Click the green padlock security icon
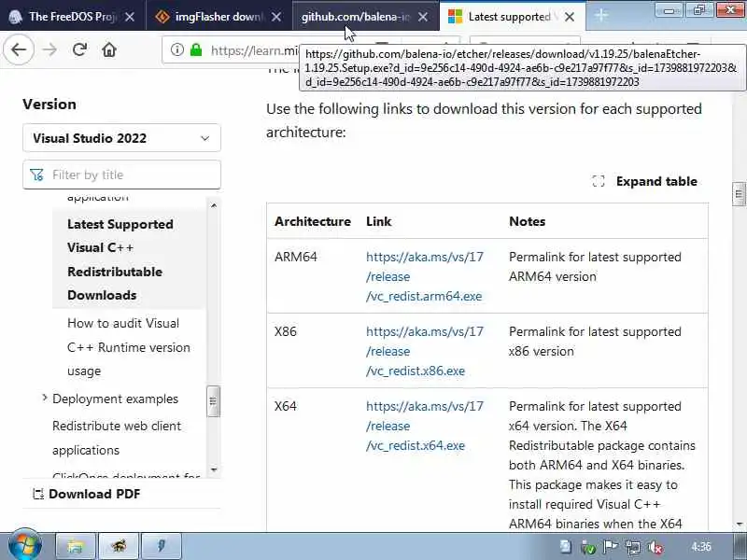 [196, 49]
